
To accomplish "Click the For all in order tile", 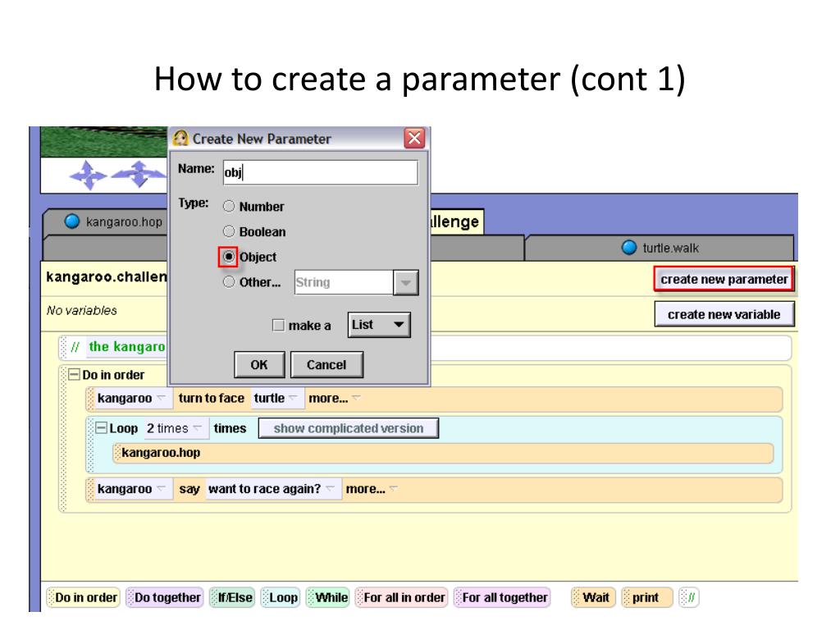I will (x=401, y=597).
